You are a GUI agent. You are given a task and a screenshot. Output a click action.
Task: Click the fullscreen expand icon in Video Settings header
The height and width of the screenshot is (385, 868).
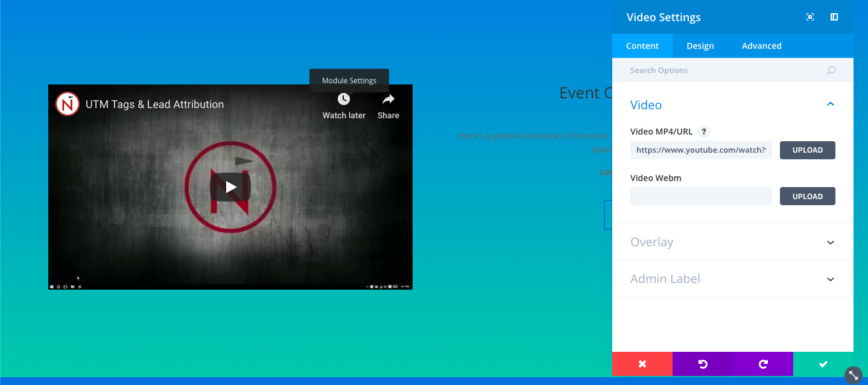(810, 17)
